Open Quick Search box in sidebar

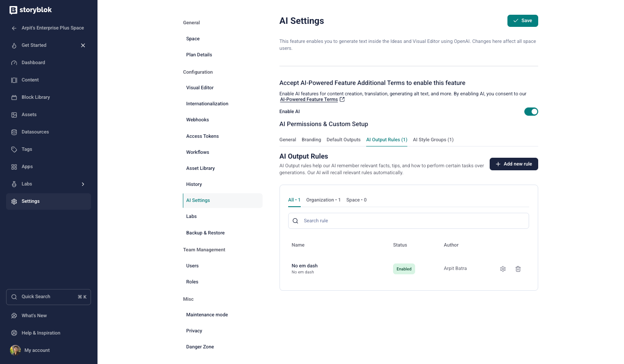49,297
